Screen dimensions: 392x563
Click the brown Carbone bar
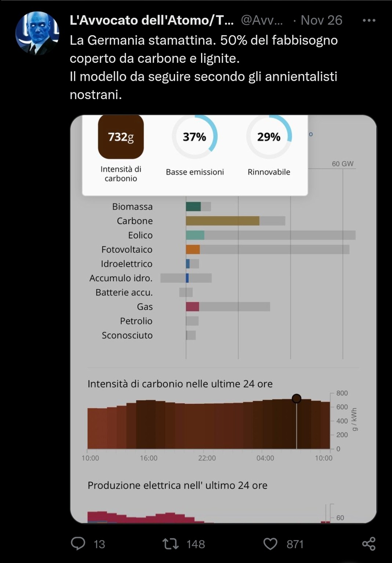click(222, 221)
